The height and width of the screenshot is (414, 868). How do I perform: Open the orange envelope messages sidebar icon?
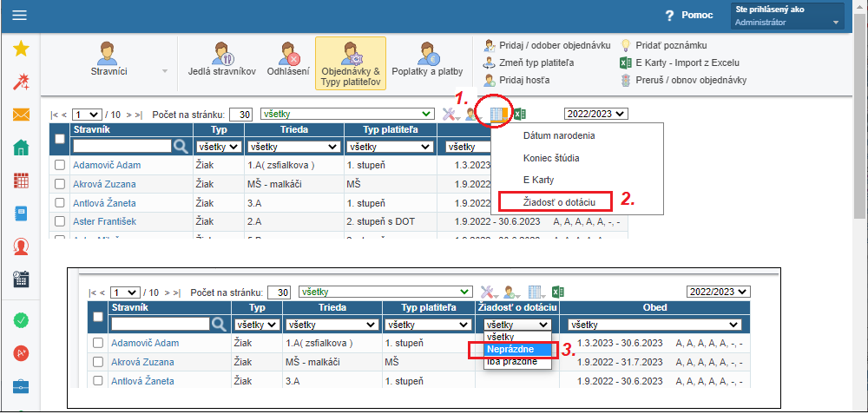[21, 115]
